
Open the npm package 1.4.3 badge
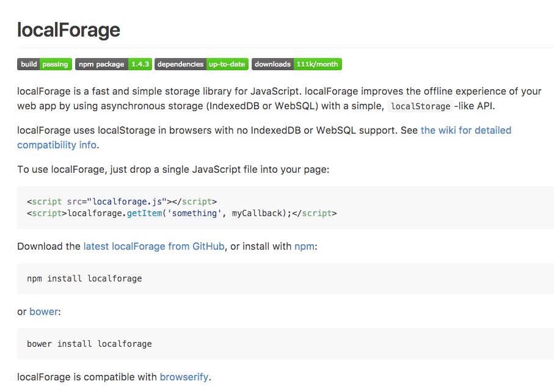point(114,64)
